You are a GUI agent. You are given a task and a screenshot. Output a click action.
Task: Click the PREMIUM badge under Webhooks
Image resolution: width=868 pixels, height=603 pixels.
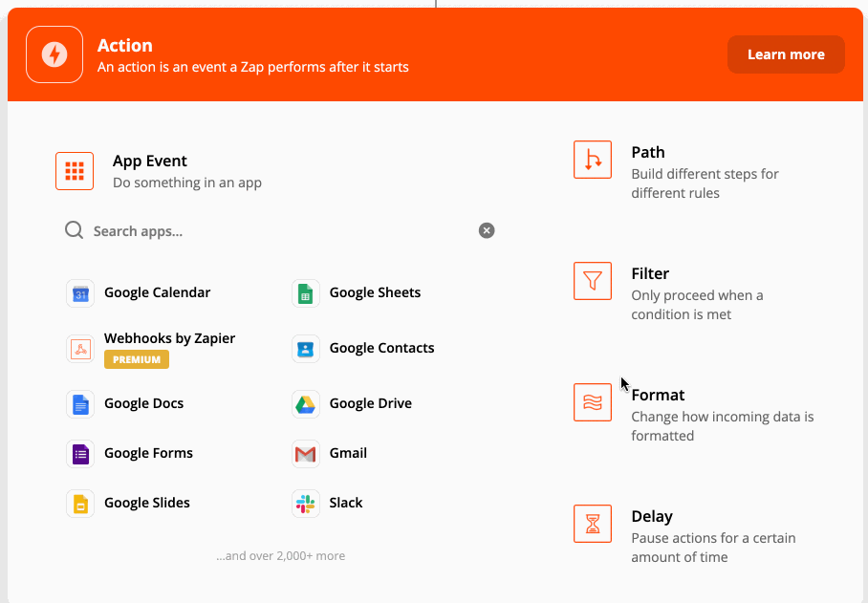(137, 359)
